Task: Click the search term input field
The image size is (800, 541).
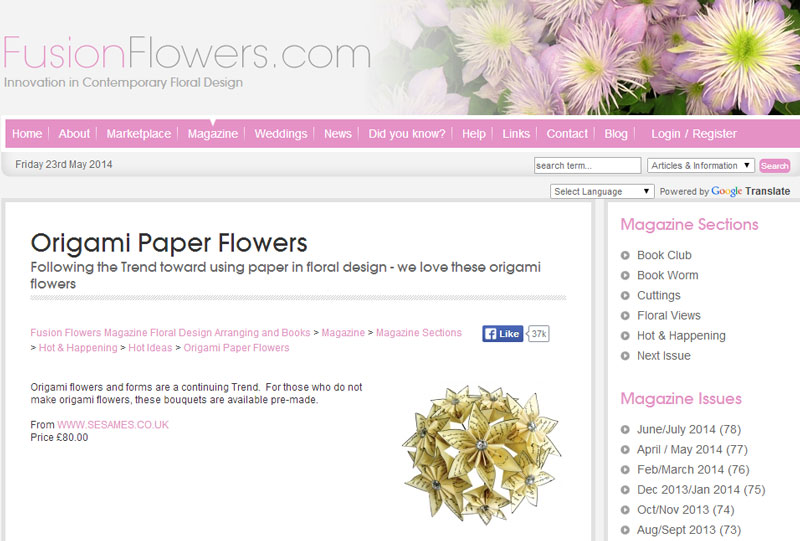Action: [x=587, y=165]
